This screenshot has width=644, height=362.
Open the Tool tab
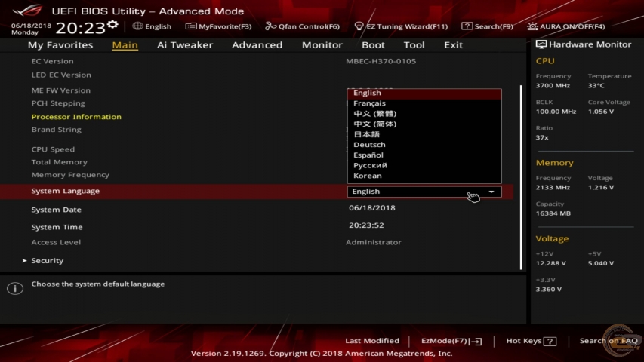[x=414, y=44]
